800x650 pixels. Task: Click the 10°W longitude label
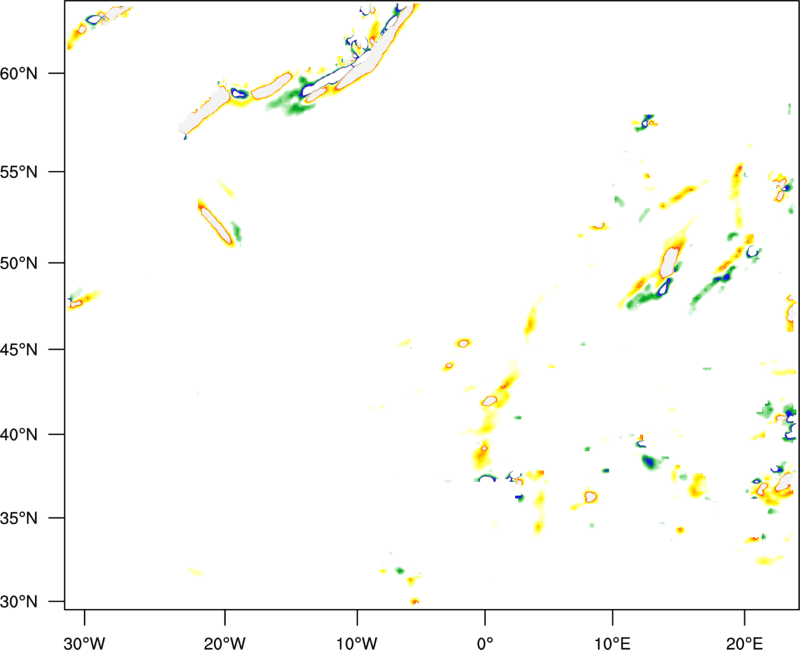click(357, 643)
